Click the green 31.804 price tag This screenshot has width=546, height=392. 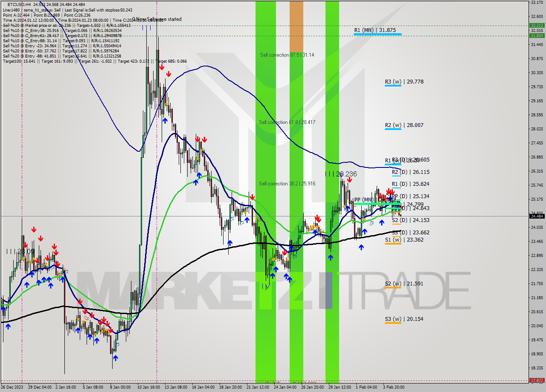pos(537,35)
